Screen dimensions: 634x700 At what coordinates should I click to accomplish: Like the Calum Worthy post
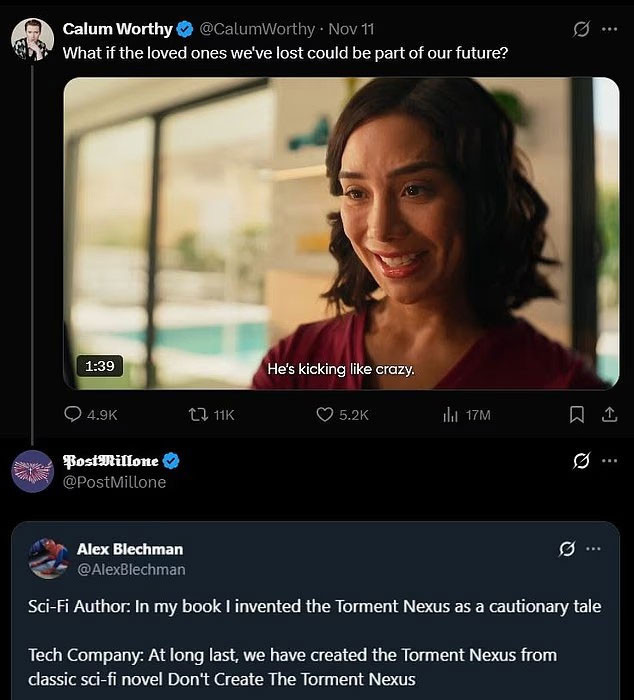pos(325,414)
